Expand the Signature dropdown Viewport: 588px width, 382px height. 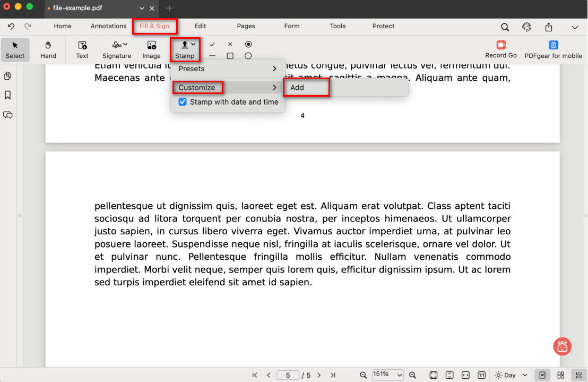click(117, 49)
